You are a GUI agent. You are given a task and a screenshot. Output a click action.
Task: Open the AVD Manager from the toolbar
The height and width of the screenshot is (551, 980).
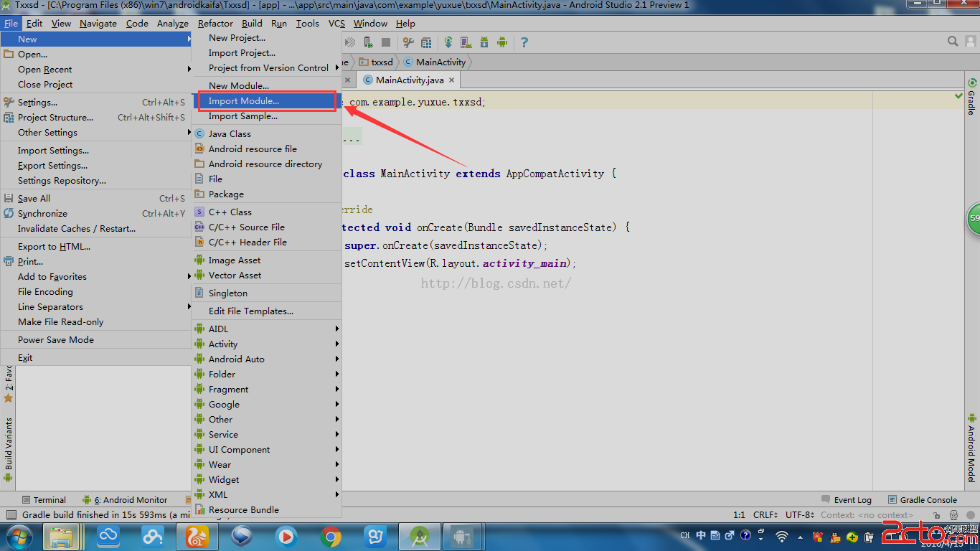pyautogui.click(x=466, y=42)
